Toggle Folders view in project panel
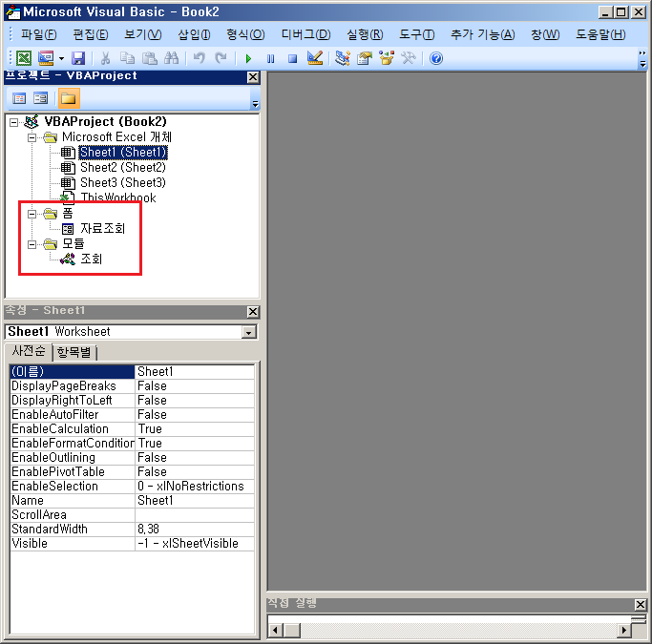Screen dimensions: 652x644 pyautogui.click(x=69, y=98)
